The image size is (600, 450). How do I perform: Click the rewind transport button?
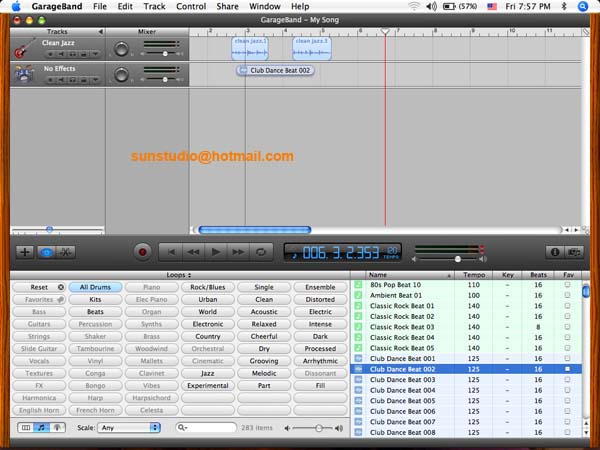click(194, 252)
